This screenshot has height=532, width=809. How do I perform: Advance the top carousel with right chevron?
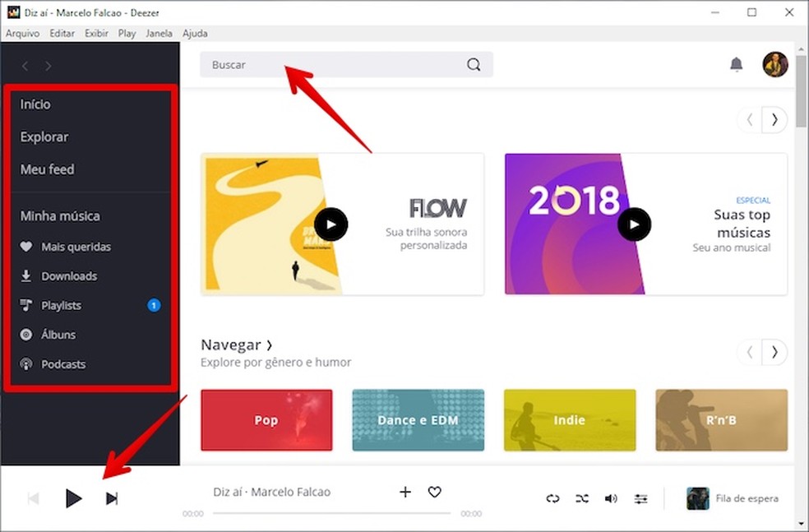click(x=774, y=119)
